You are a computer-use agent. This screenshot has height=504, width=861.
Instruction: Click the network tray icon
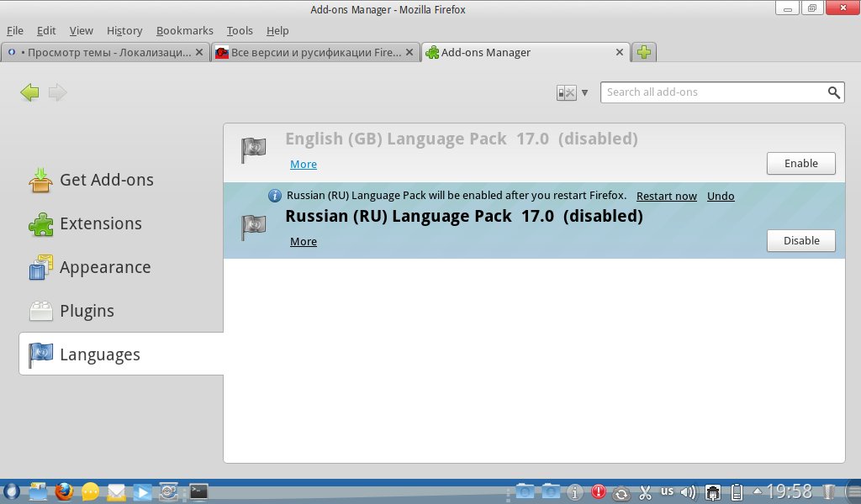(x=713, y=492)
